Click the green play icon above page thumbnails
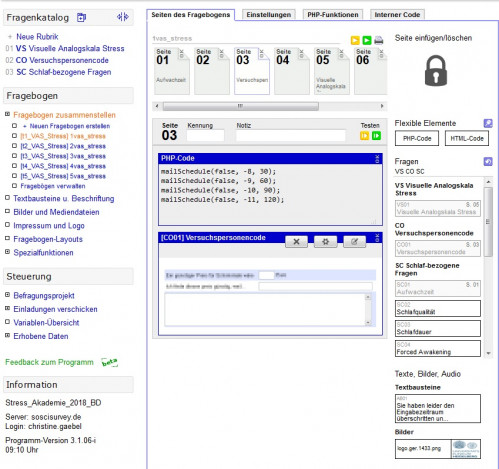Screen dimensions: 499x469 [367, 40]
